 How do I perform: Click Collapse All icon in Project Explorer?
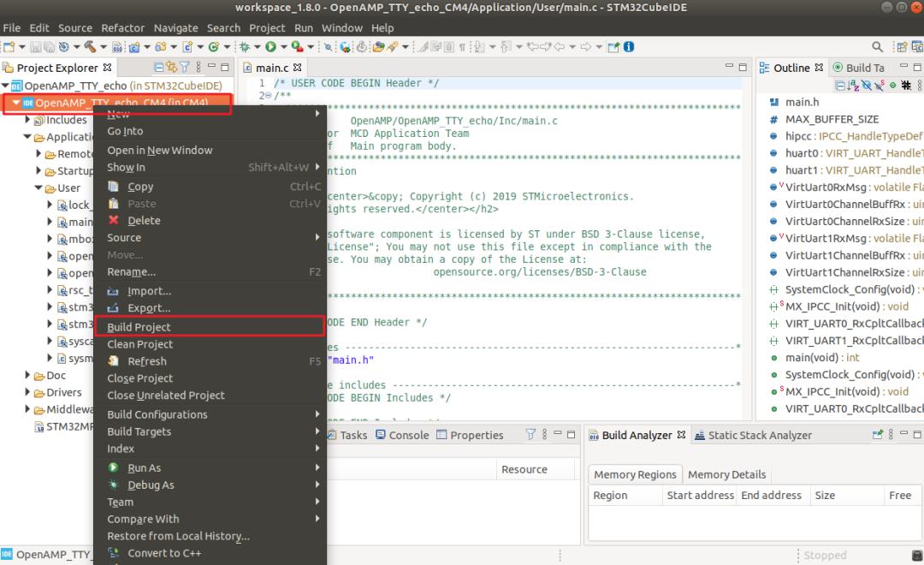(158, 68)
